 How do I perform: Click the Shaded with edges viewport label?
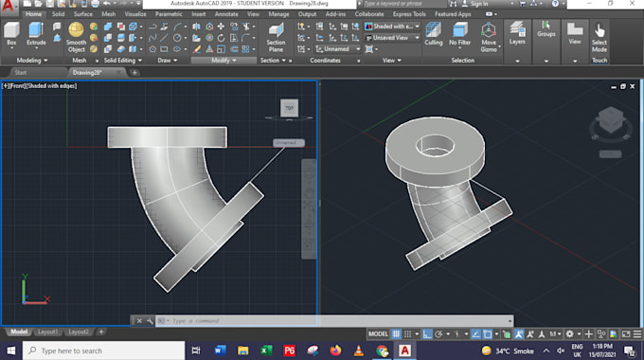(51, 86)
